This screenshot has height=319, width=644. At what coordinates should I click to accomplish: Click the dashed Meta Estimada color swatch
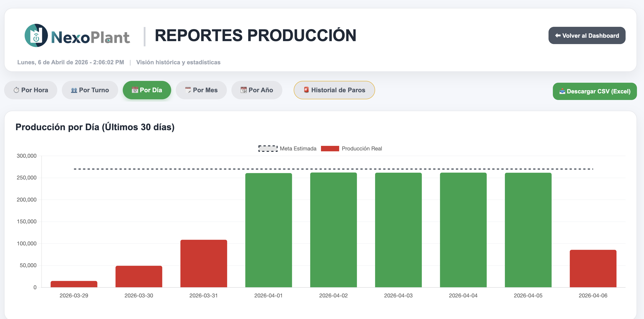click(x=268, y=148)
